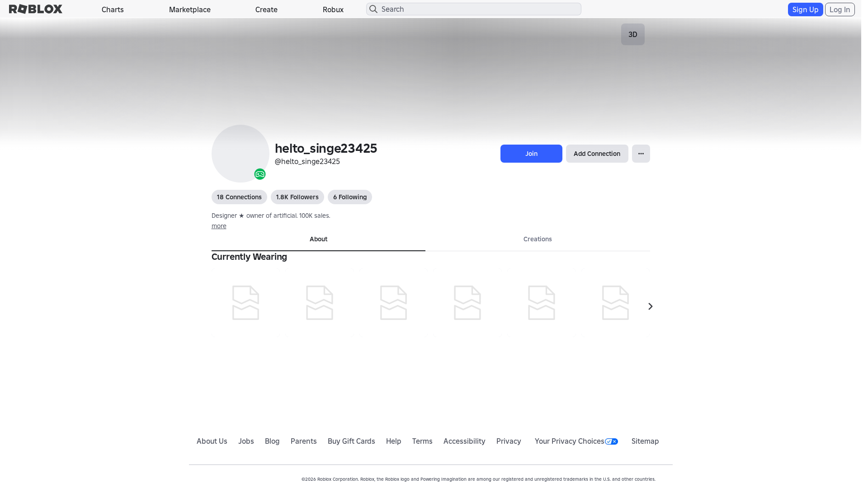Open the Terms footer link
The height and width of the screenshot is (488, 868).
tap(422, 441)
